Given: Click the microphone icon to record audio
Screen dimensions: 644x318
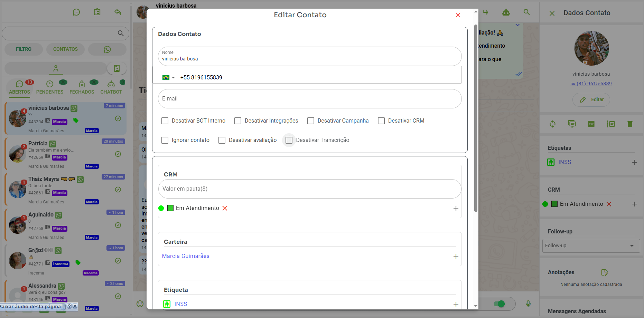Looking at the screenshot, I should click(528, 304).
